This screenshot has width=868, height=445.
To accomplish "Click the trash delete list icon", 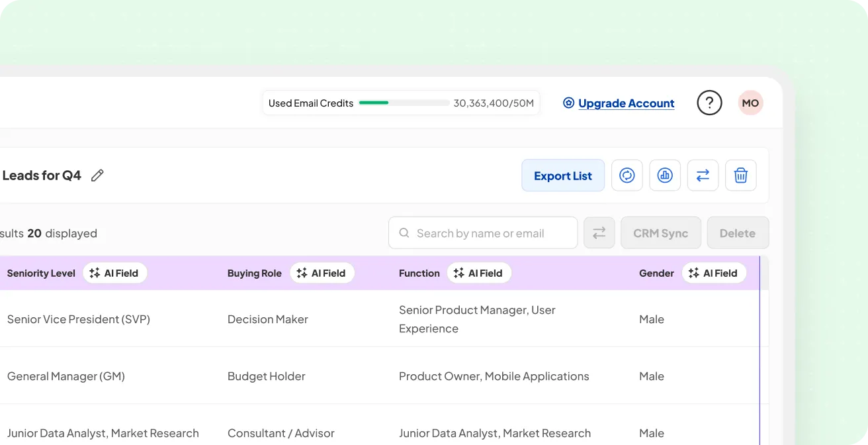I will coord(741,175).
